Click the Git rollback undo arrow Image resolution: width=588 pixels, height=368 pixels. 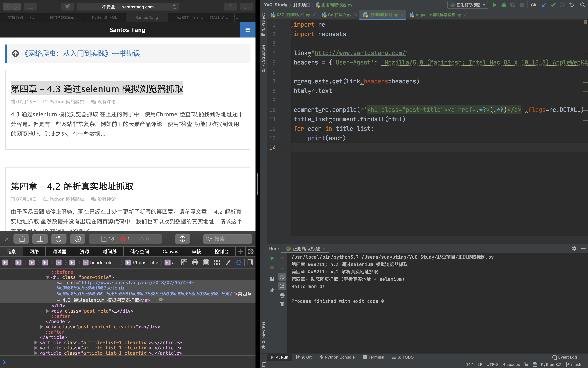pos(571,5)
